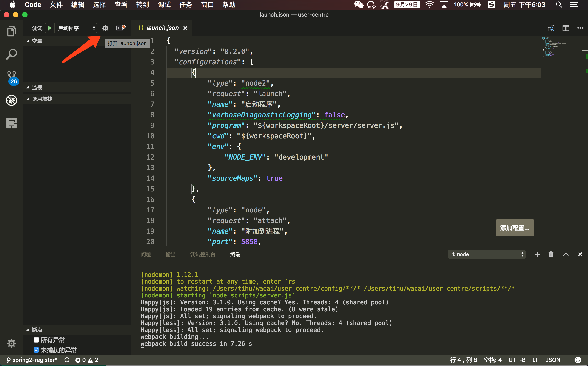Close the launch.json editor tab

click(185, 28)
